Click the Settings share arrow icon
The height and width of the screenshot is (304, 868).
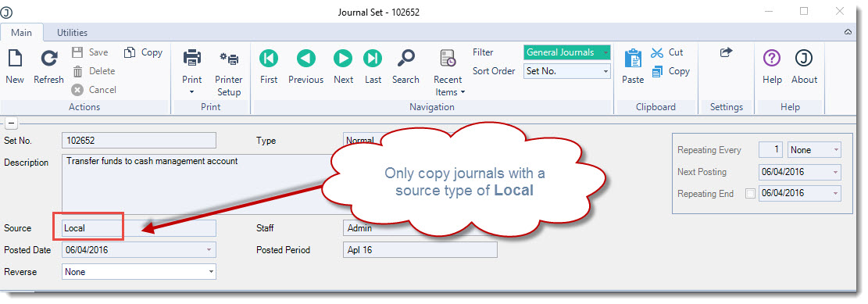point(727,52)
